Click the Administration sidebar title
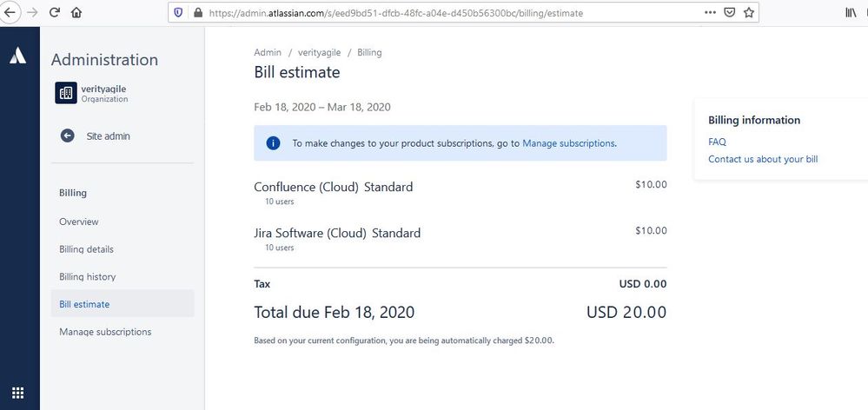The height and width of the screenshot is (410, 868). tap(104, 60)
